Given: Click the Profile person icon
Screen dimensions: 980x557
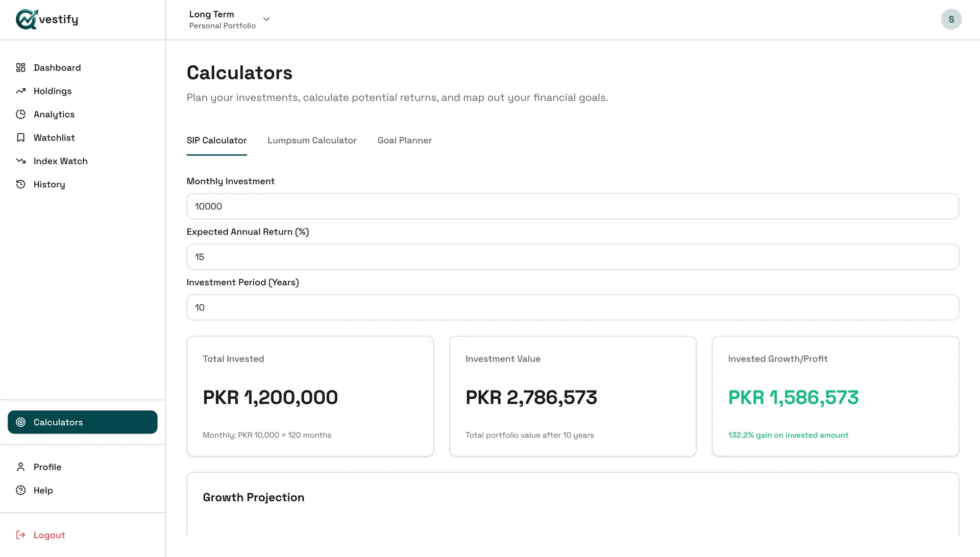Looking at the screenshot, I should (20, 467).
